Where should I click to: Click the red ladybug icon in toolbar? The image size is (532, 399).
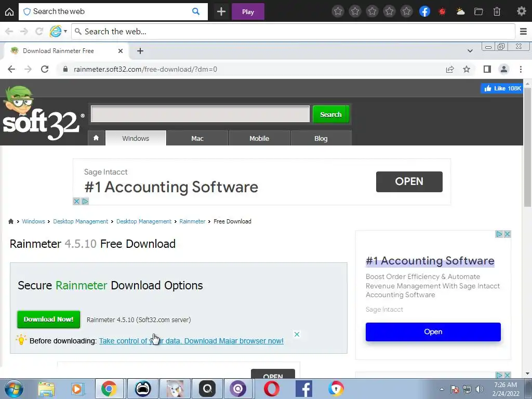[x=442, y=11]
